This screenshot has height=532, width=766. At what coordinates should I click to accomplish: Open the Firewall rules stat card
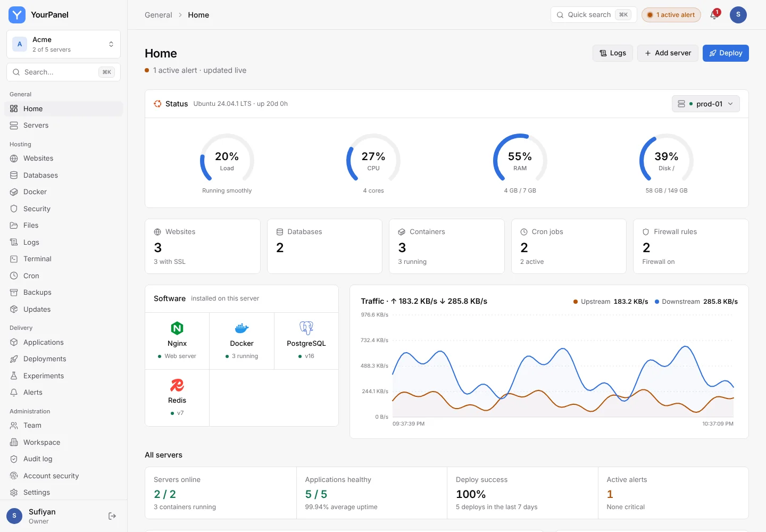[691, 246]
